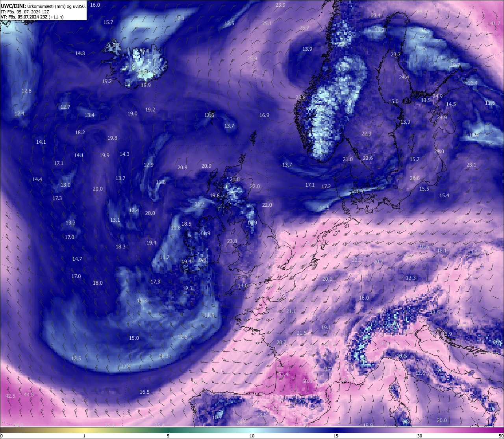504x439 pixels.
Task: Click the 16.9 value on the map
Action: 264,115
